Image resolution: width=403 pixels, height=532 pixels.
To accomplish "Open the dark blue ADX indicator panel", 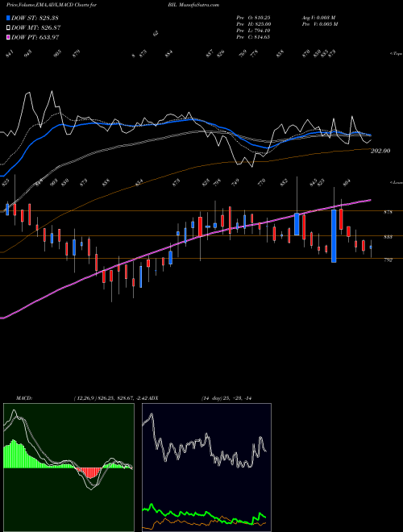I will (206, 468).
